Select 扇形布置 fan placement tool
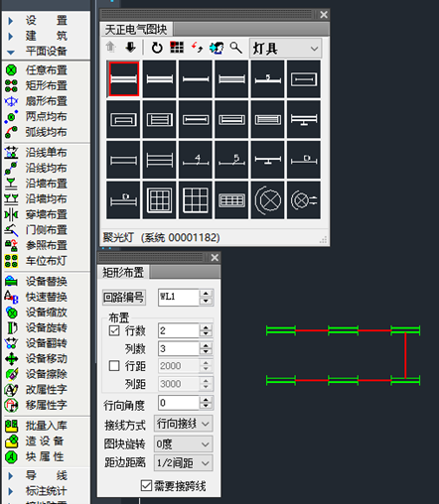 coord(37,101)
